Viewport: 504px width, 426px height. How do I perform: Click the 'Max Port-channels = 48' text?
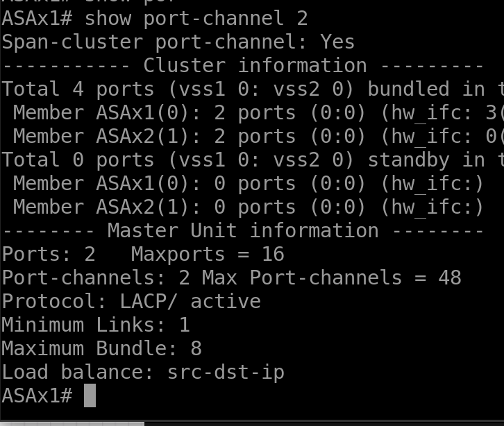[332, 278]
